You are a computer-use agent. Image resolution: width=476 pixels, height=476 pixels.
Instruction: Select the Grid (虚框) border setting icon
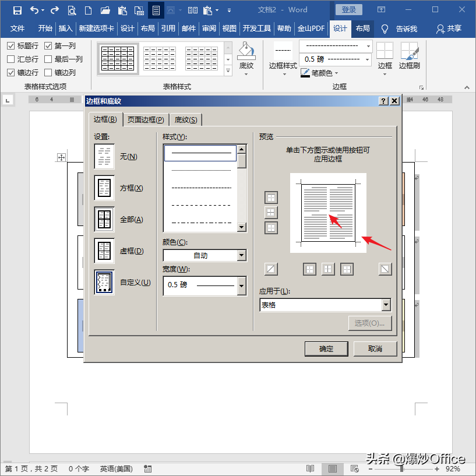point(104,251)
